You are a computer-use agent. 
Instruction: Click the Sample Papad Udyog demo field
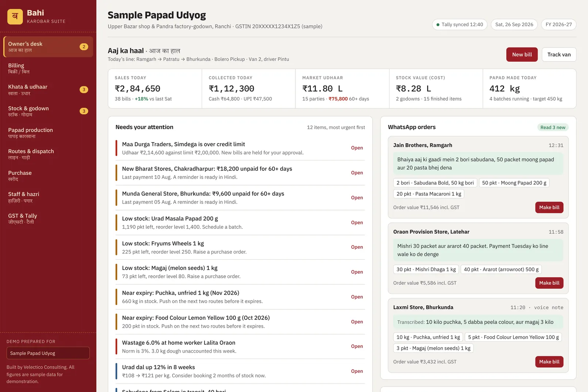click(48, 353)
